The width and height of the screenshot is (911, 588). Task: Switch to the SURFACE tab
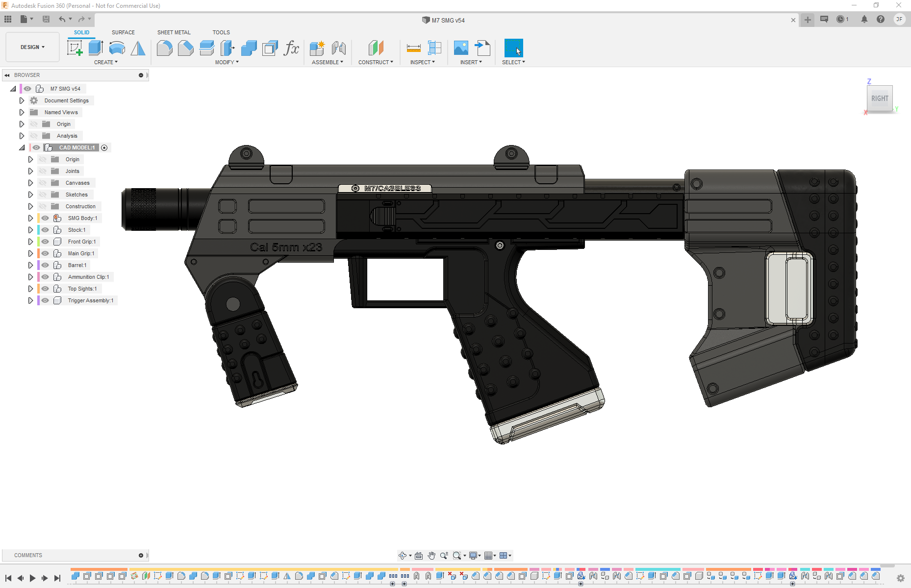pos(123,32)
